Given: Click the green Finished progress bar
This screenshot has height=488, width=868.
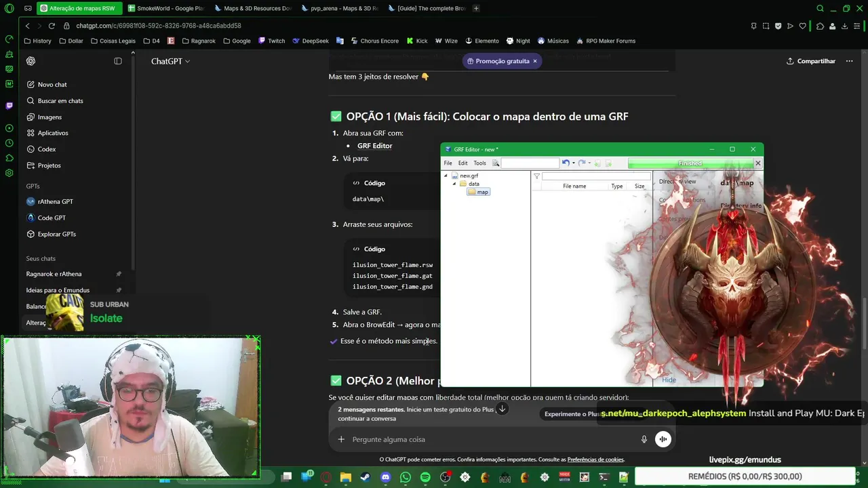Looking at the screenshot, I should click(x=690, y=163).
